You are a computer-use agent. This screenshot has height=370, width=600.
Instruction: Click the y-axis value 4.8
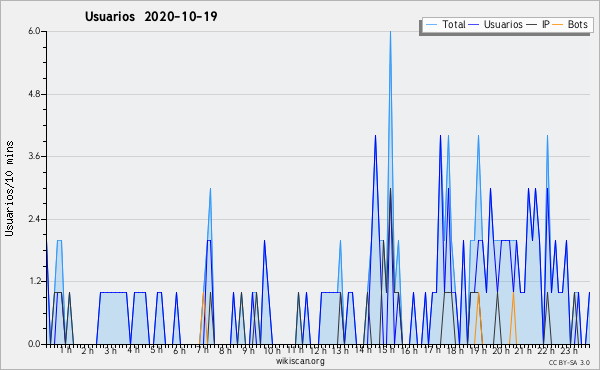[34, 94]
